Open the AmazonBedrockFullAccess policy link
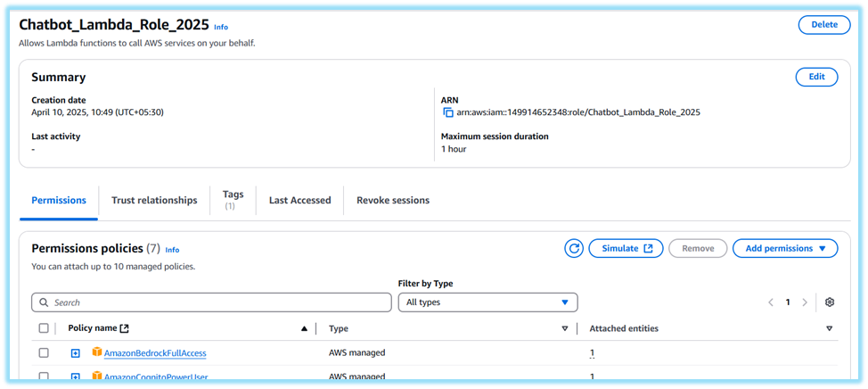 [x=155, y=353]
